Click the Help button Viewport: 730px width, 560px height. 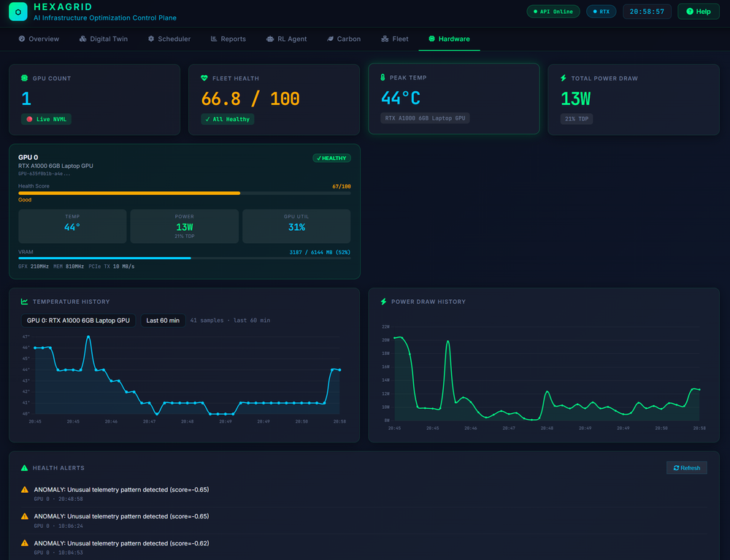coord(698,12)
